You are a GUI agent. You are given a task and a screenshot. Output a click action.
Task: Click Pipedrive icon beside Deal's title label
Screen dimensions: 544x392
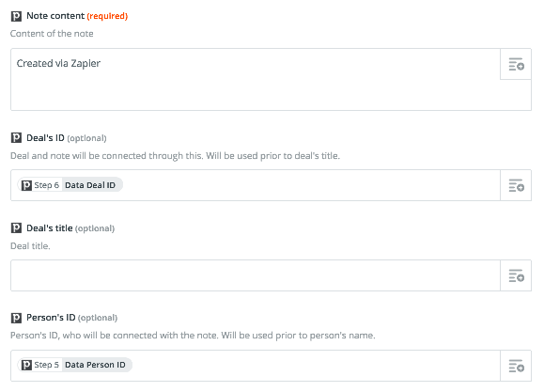pyautogui.click(x=16, y=228)
